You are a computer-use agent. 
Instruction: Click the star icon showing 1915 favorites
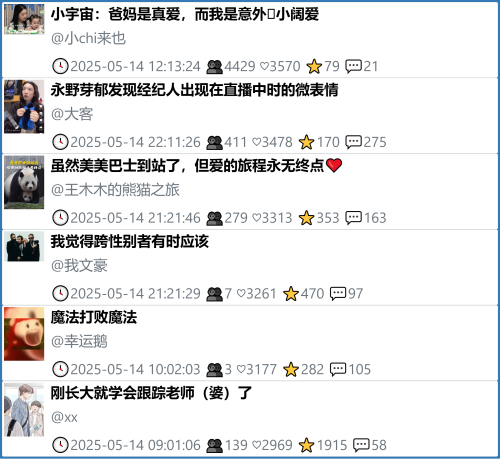point(306,445)
